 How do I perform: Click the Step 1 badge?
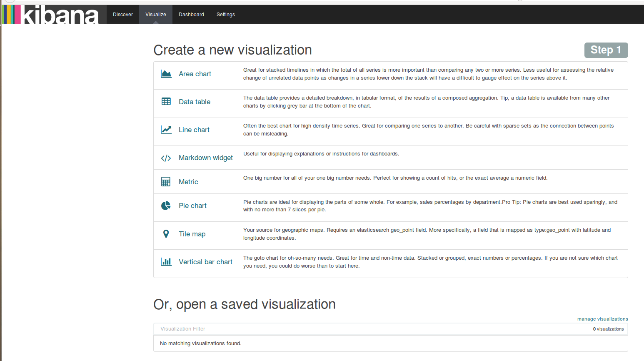point(606,50)
